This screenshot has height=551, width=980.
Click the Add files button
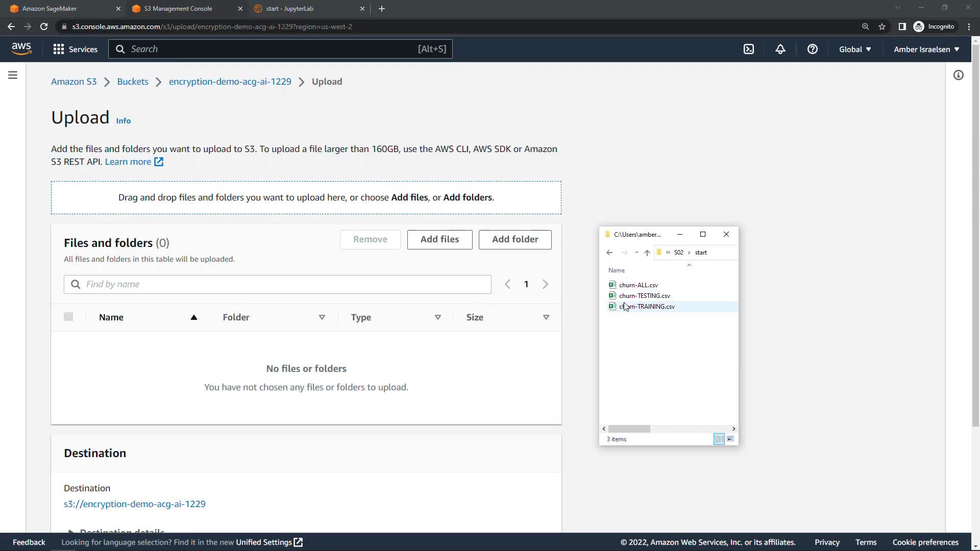(439, 239)
